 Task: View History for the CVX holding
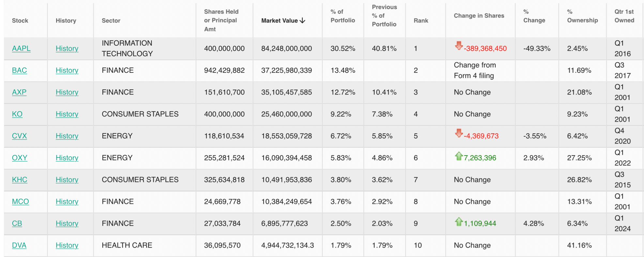[x=67, y=136]
